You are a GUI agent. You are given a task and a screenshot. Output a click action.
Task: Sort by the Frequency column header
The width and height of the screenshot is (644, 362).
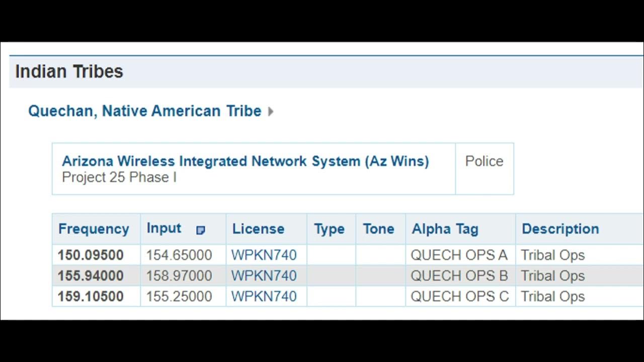pyautogui.click(x=94, y=229)
